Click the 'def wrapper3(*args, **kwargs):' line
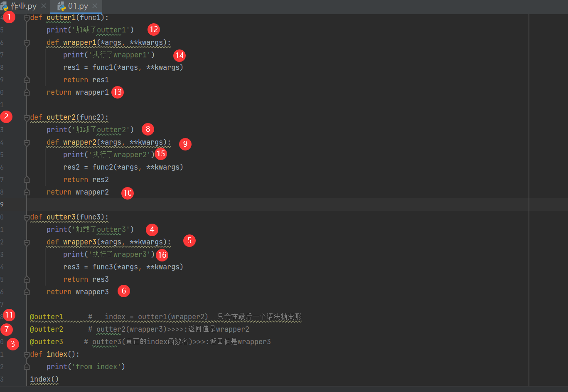Screen dimensions: 568x392 108,242
